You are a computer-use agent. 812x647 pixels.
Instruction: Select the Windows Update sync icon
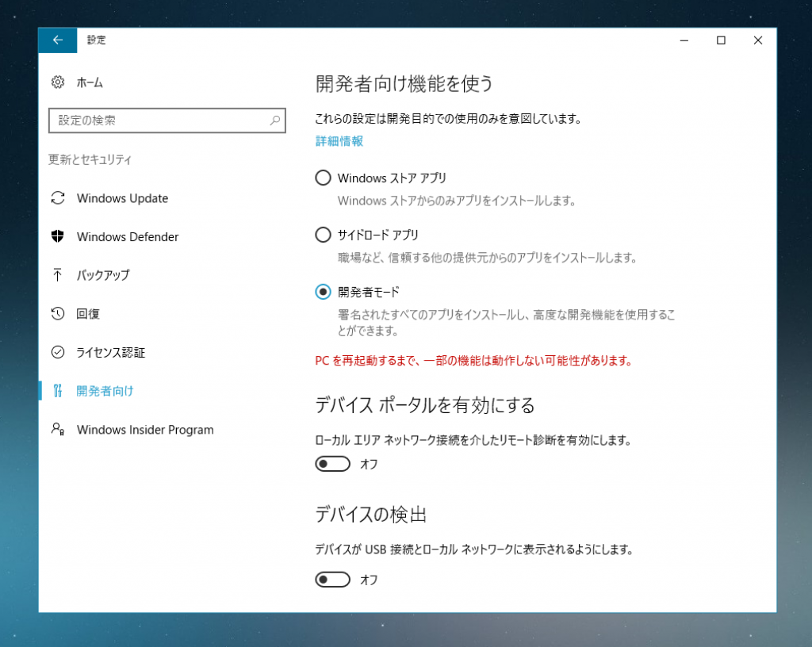pyautogui.click(x=56, y=198)
